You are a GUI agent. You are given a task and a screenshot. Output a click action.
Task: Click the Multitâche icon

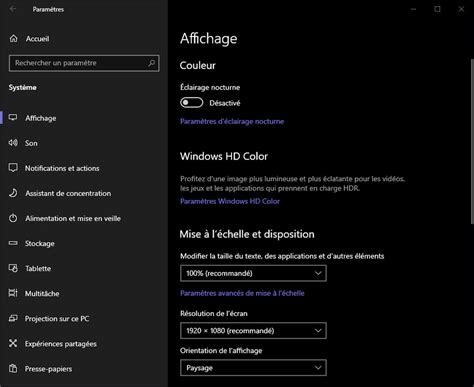13,293
